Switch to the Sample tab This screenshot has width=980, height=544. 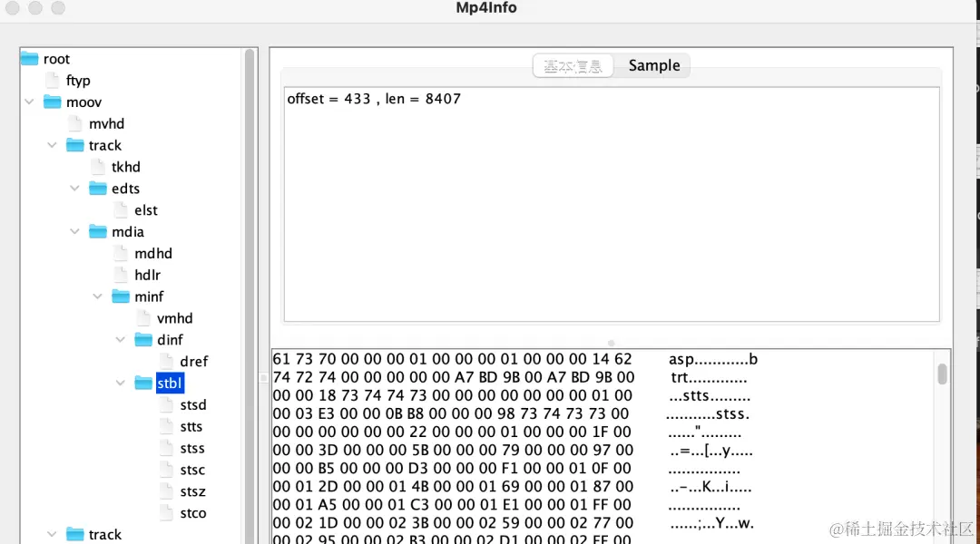653,65
